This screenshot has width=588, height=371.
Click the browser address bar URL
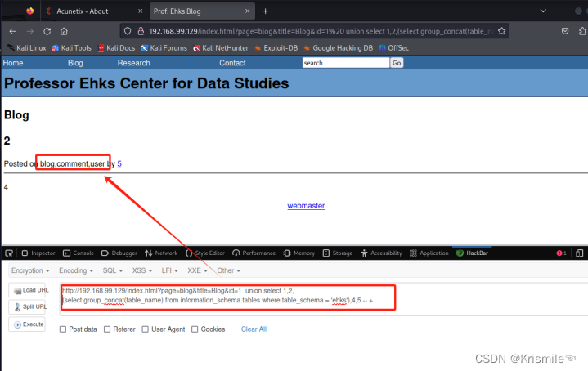[x=321, y=32]
